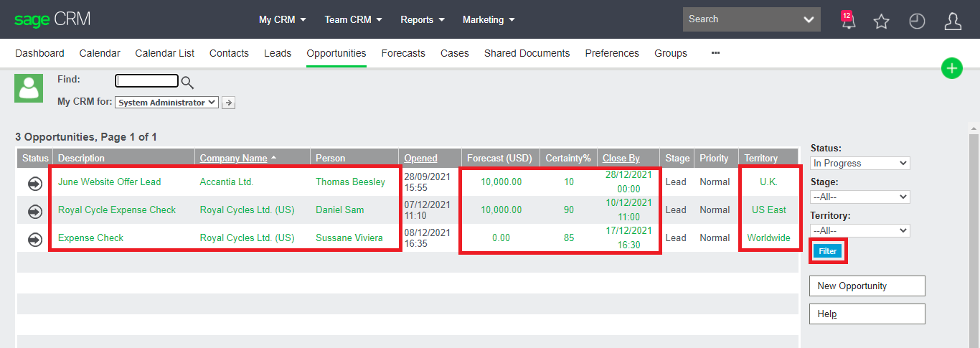
Task: Click the status arrow for Royal Cycle Expense Check
Action: click(34, 211)
